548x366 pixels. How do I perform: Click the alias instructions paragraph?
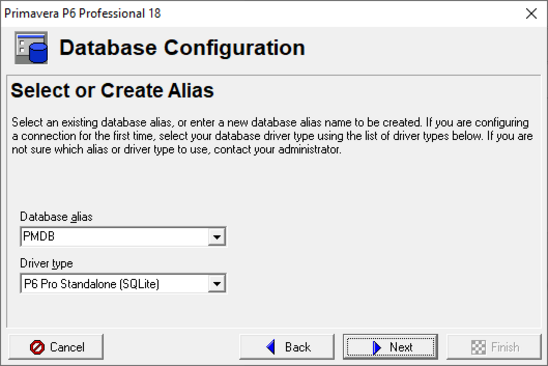272,136
